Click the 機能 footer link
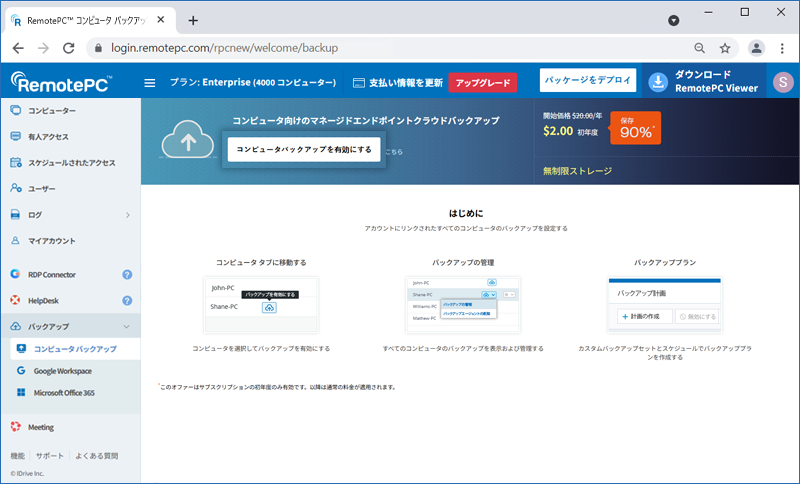 tap(17, 455)
